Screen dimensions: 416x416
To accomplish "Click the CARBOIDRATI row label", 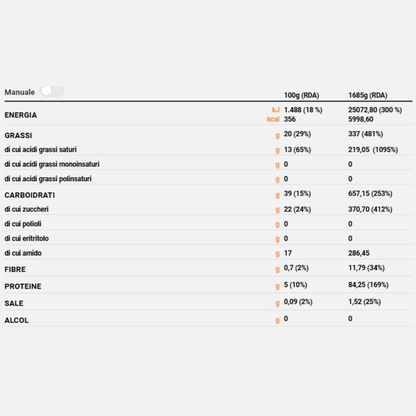I will 30,195.
